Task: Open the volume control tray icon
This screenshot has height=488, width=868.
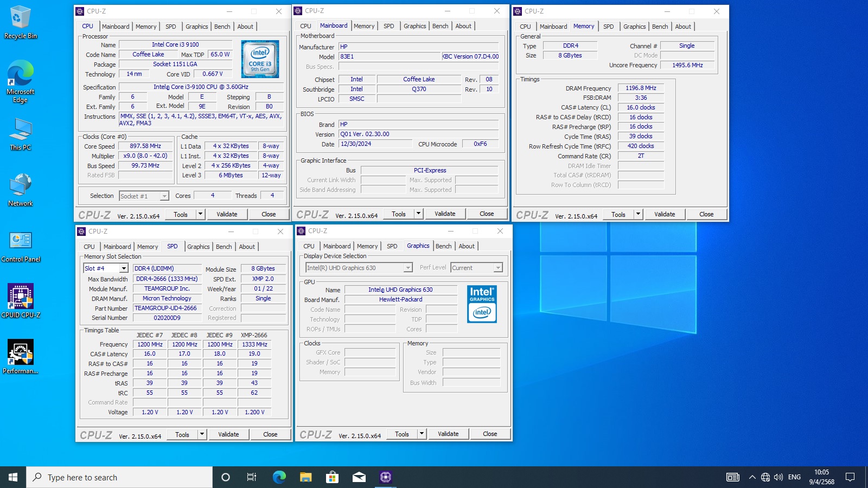Action: [x=778, y=477]
